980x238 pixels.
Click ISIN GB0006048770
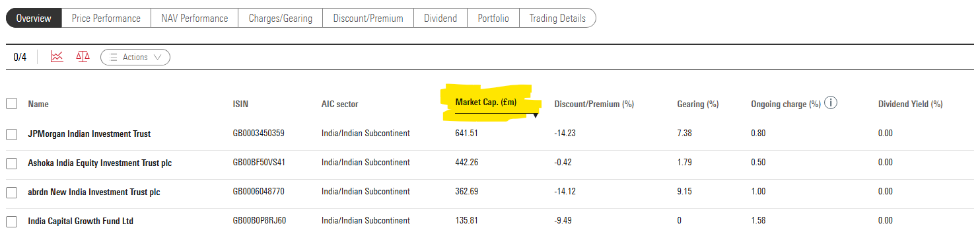click(259, 192)
